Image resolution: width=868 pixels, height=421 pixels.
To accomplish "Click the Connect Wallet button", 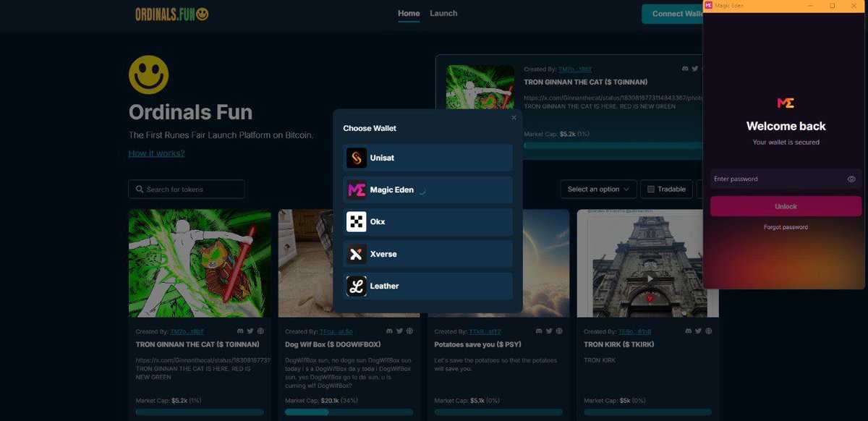I will click(672, 14).
